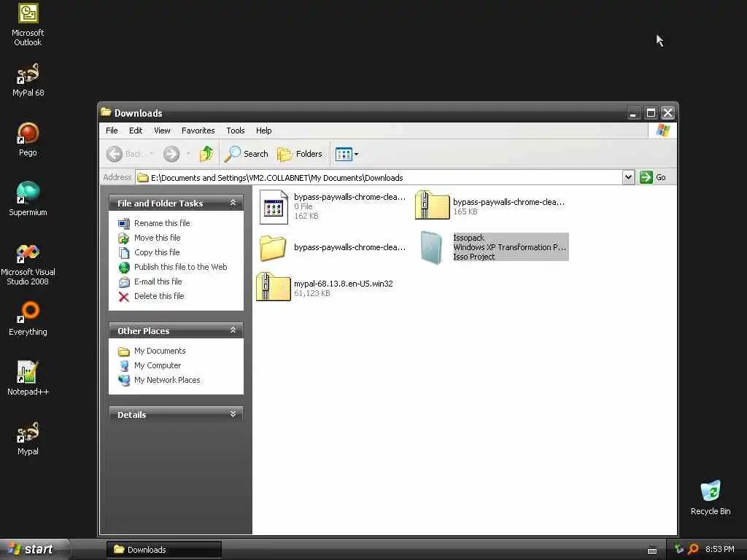
Task: Click Copy this file
Action: pos(157,252)
